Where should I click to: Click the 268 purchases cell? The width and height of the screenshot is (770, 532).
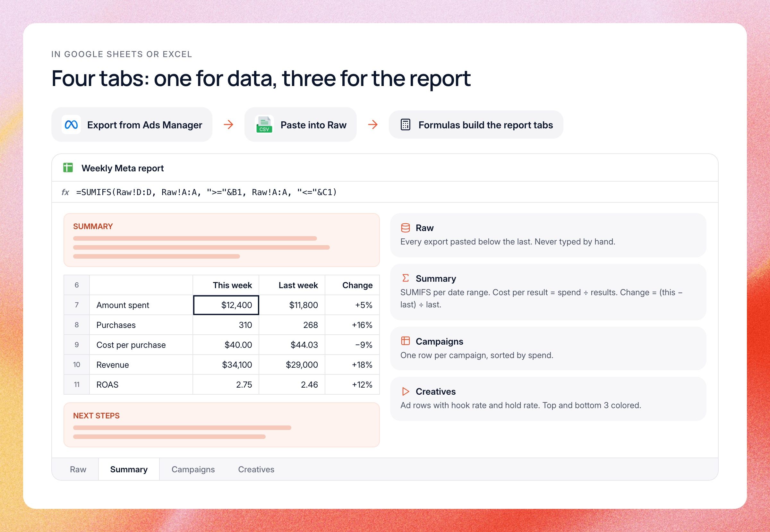292,325
